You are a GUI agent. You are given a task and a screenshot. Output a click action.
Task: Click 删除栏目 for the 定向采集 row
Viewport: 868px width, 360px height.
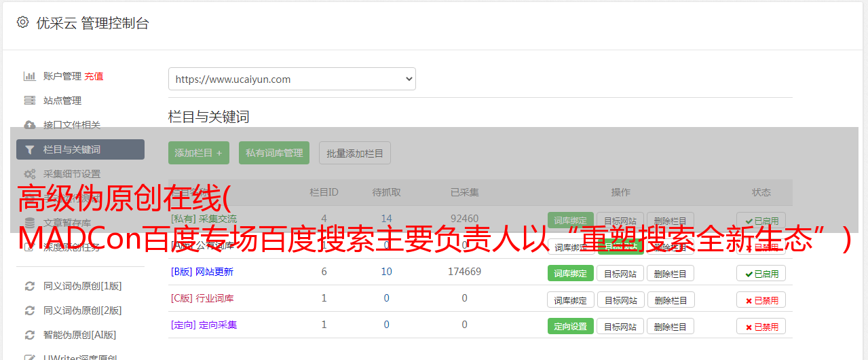tap(671, 326)
